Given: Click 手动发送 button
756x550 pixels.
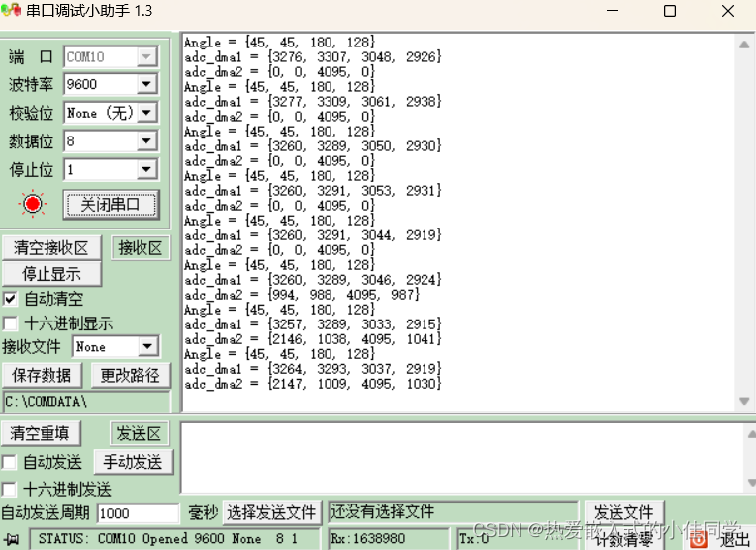Looking at the screenshot, I should click(x=133, y=462).
